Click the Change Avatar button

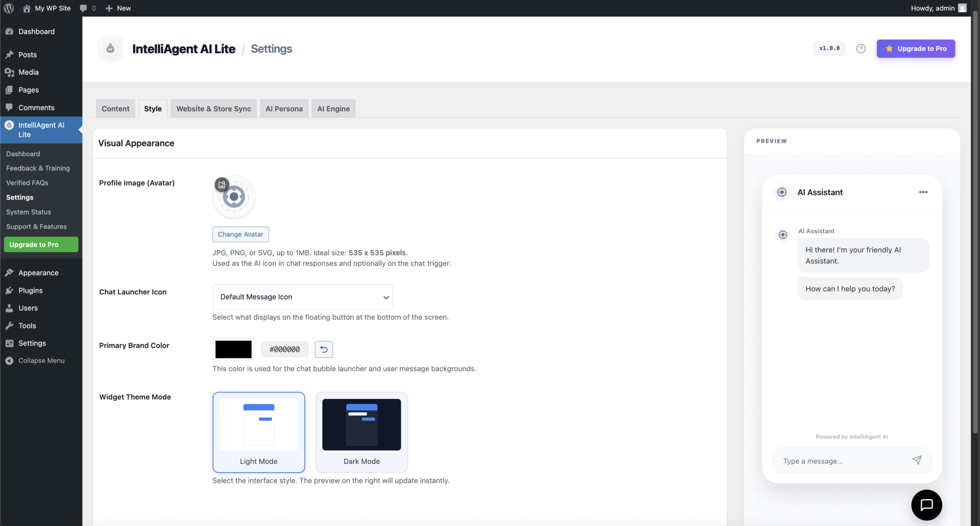click(x=240, y=234)
